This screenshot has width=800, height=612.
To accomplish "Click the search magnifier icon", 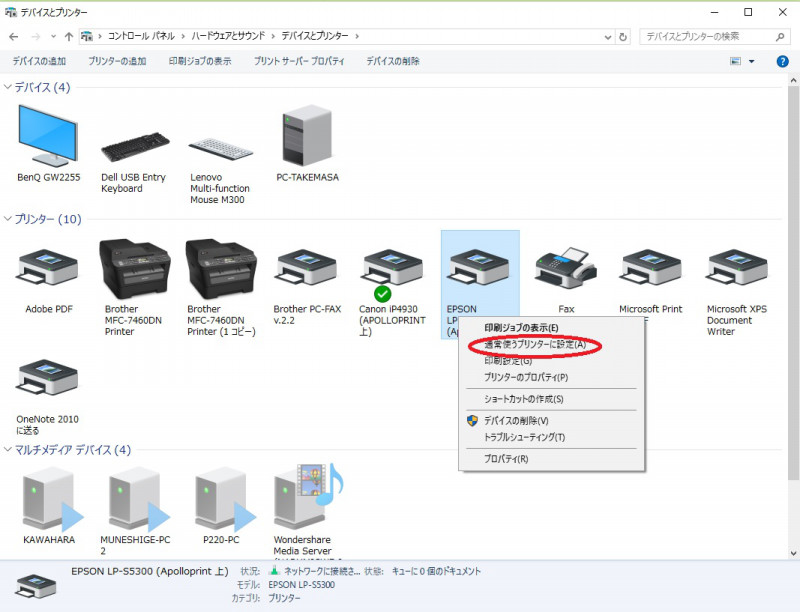I will pyautogui.click(x=780, y=37).
